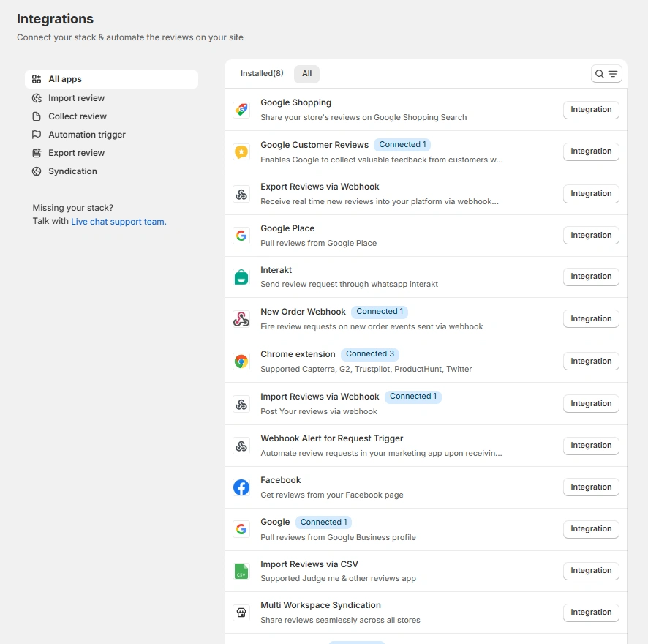This screenshot has height=644, width=648.
Task: Click the Syndication globe icon
Action: [36, 171]
